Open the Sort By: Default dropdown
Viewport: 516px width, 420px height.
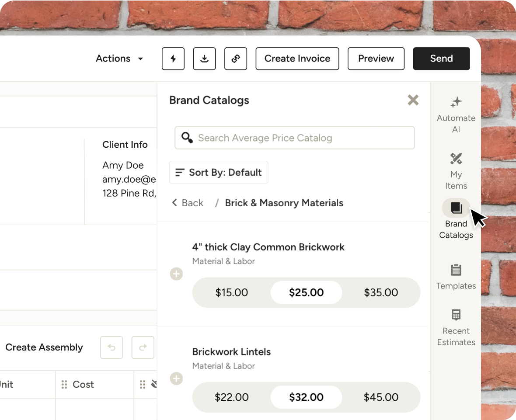click(219, 172)
